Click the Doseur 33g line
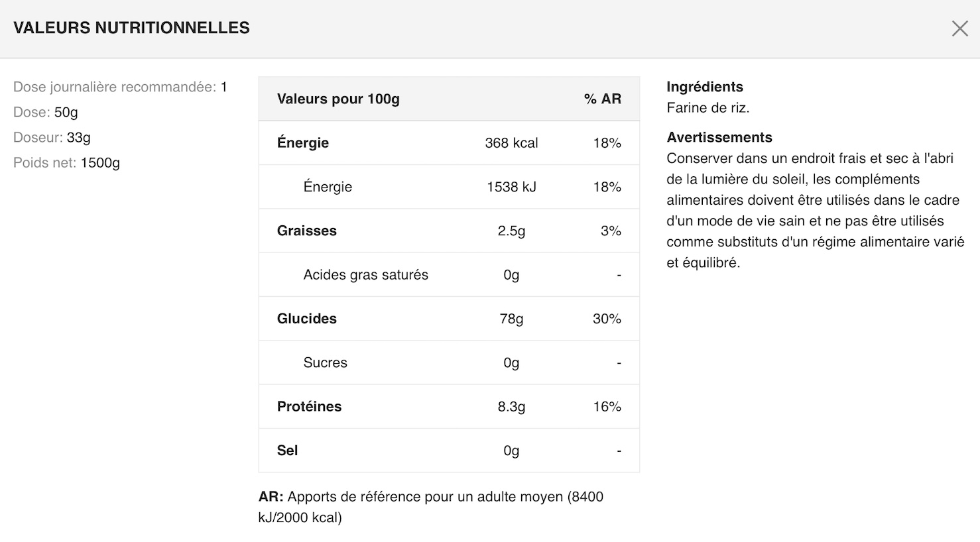 [x=52, y=137]
